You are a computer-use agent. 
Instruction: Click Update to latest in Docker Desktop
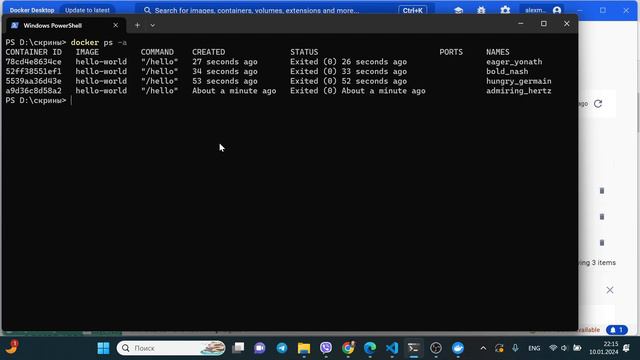click(87, 10)
